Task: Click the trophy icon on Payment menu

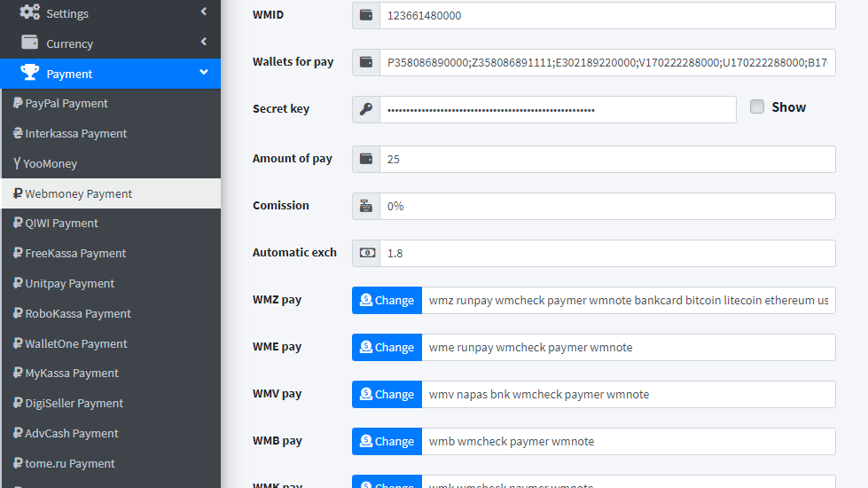Action: [29, 73]
